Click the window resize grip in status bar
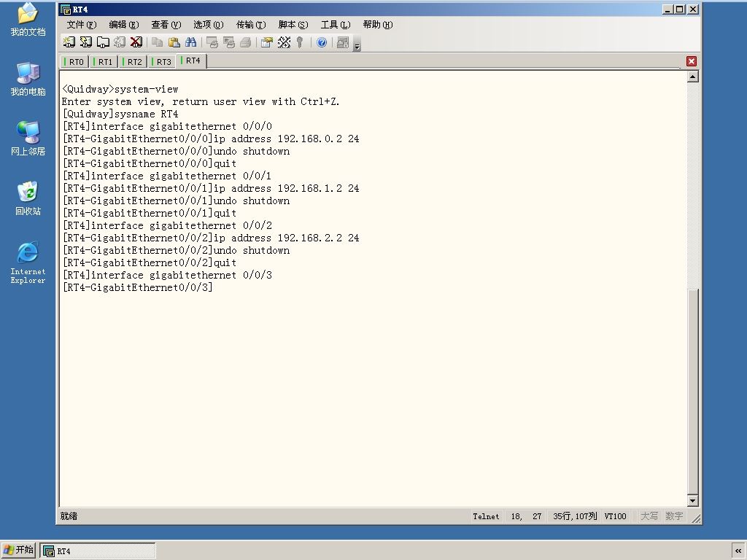Image resolution: width=747 pixels, height=560 pixels. tap(695, 518)
